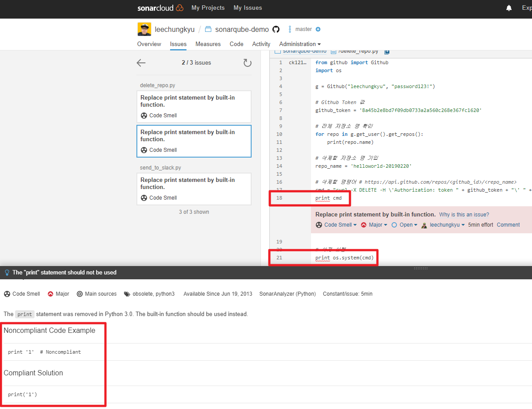Click the Compliant Solution heading
This screenshot has height=409, width=532.
(33, 373)
